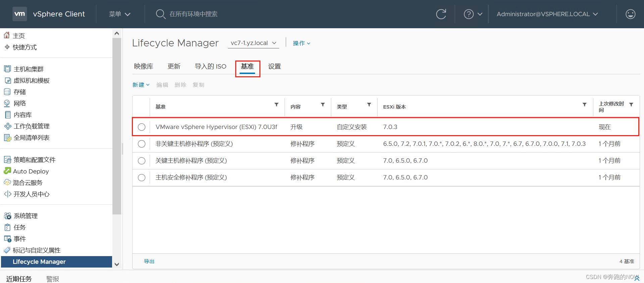Switch to the 映像库 tab

coord(144,66)
